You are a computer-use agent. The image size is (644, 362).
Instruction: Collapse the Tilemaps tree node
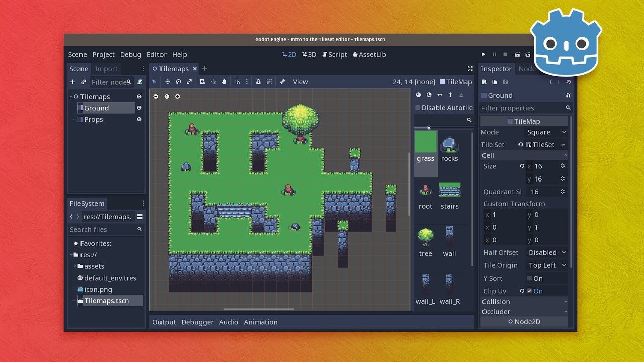(71, 97)
